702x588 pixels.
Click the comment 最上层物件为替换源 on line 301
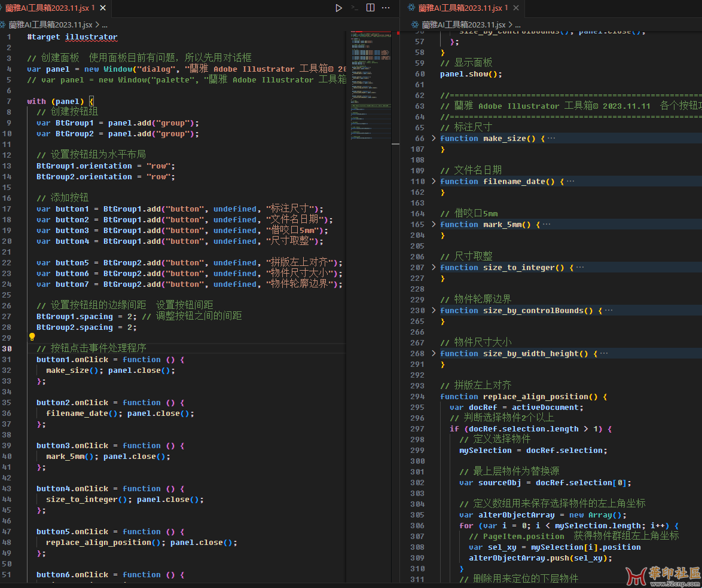509,471
